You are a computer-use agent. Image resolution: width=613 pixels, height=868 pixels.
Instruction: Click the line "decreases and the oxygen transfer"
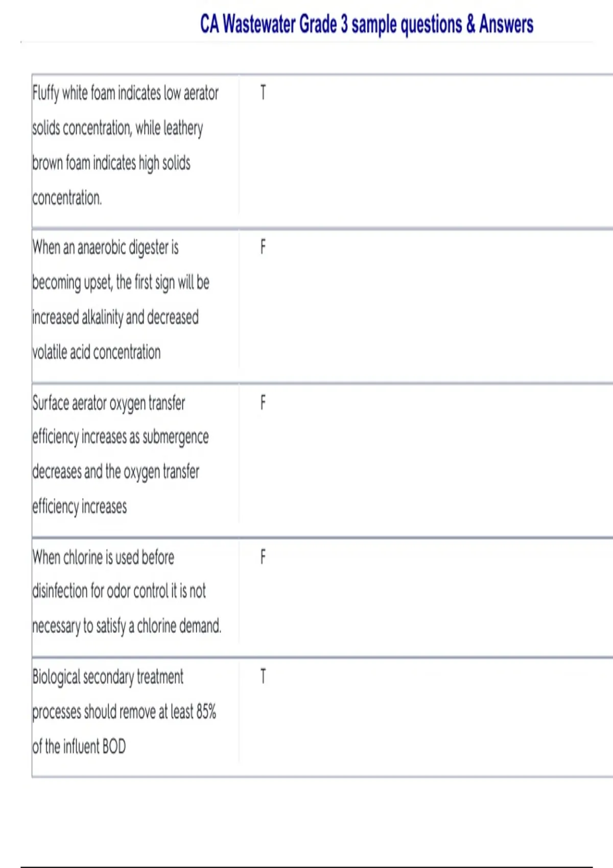tap(115, 472)
